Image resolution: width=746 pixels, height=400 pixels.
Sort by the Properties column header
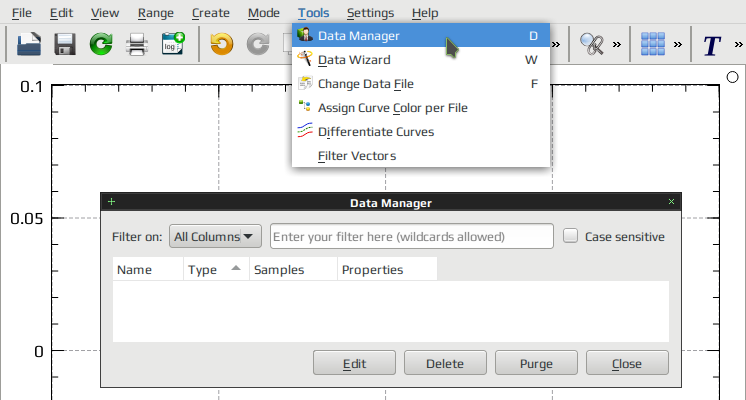pos(387,269)
